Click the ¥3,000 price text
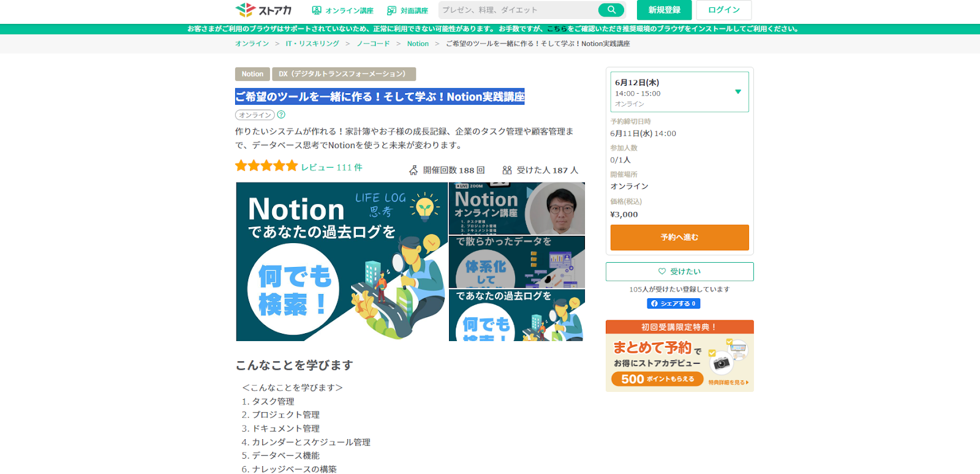980x474 pixels. click(624, 214)
